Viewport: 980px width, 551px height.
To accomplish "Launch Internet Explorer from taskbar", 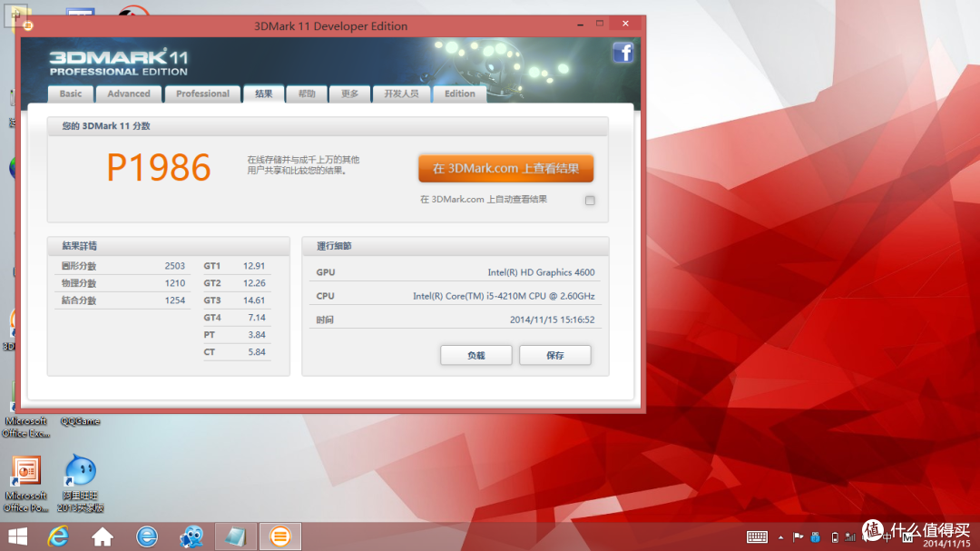I will pyautogui.click(x=58, y=536).
